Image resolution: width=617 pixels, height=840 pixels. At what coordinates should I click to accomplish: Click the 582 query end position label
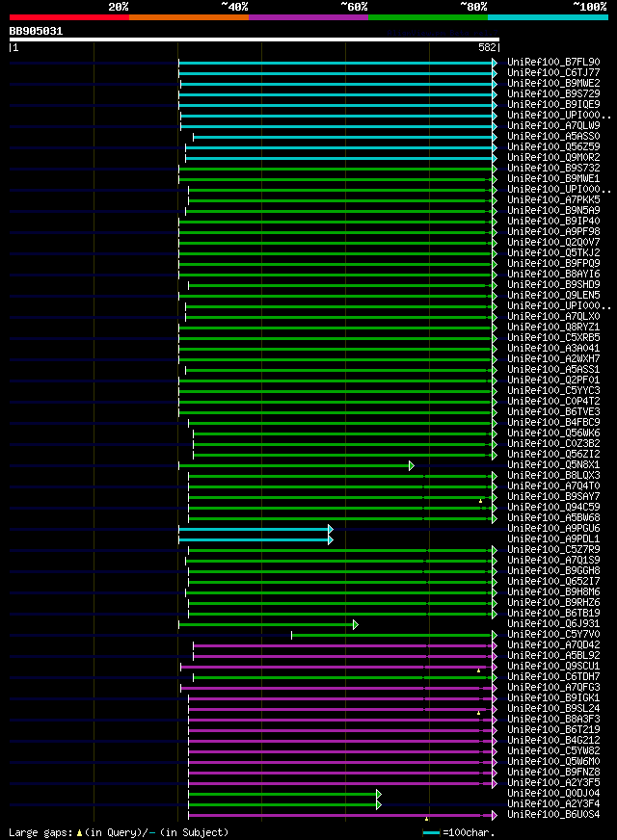tap(488, 47)
